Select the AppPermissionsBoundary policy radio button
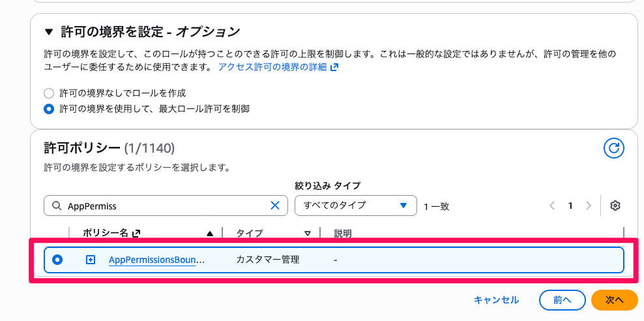Viewport: 644px width, 321px height. [57, 260]
